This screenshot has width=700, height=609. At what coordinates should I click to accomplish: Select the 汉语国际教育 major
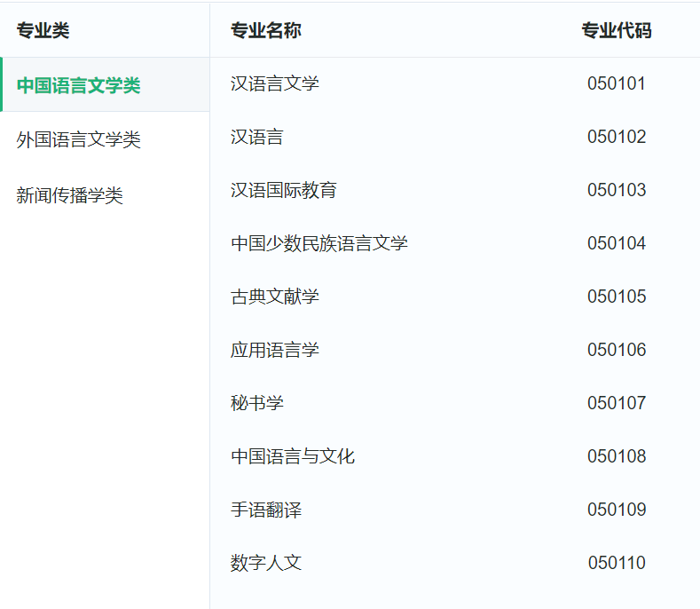(x=284, y=190)
